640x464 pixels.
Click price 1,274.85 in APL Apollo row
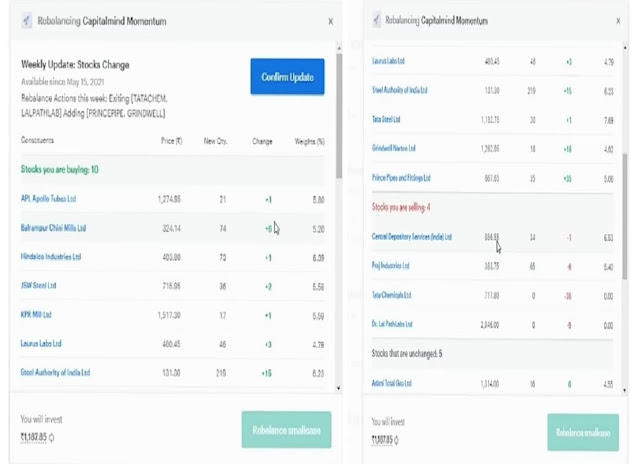point(169,199)
